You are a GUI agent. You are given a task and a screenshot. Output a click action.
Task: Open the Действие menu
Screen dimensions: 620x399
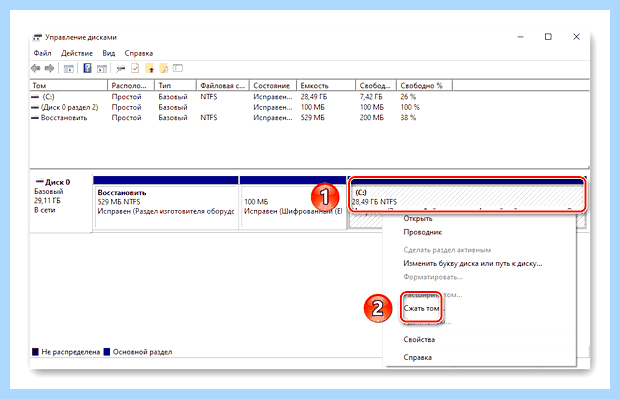tap(77, 53)
